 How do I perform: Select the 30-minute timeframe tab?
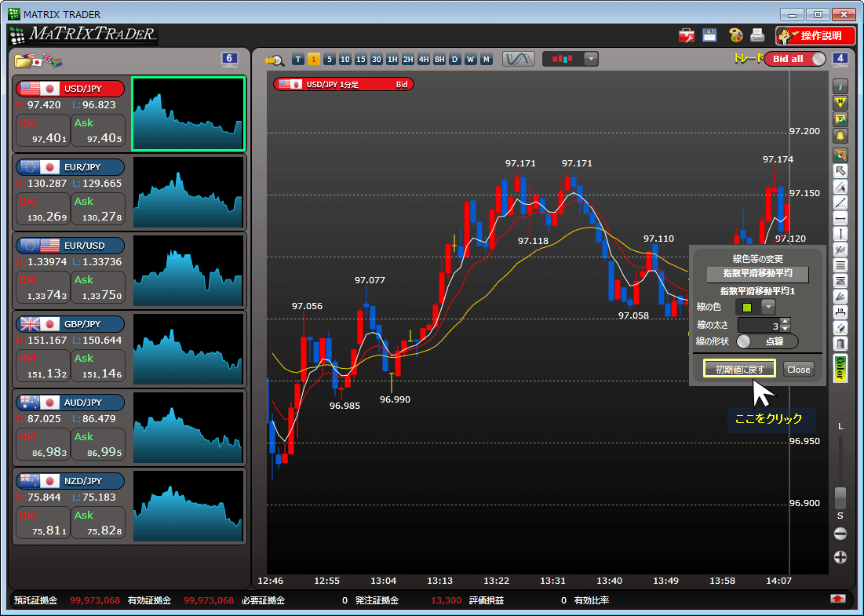(x=377, y=60)
